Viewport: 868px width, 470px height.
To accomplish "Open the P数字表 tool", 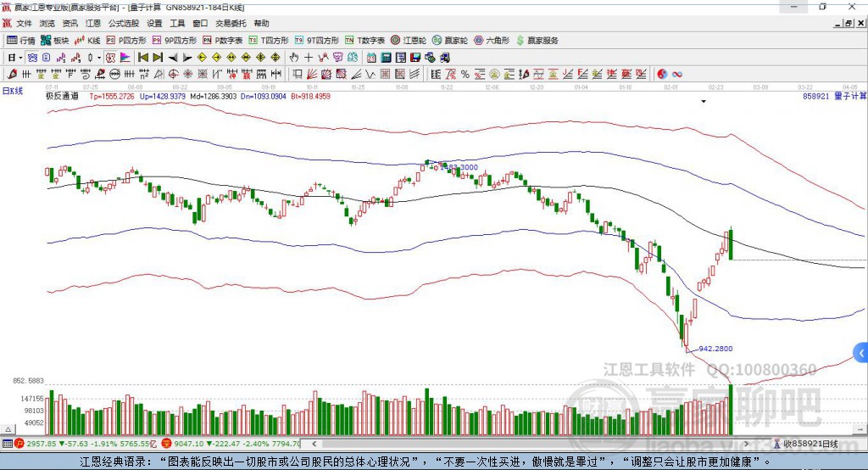I will [x=223, y=41].
